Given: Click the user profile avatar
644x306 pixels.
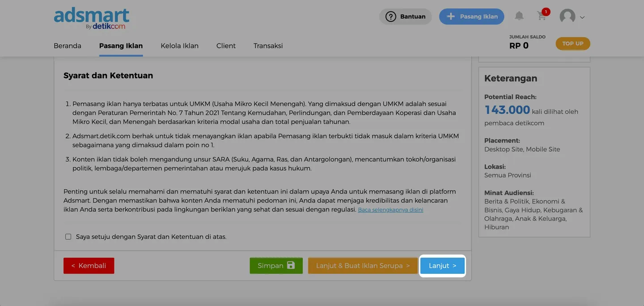Looking at the screenshot, I should (x=568, y=17).
